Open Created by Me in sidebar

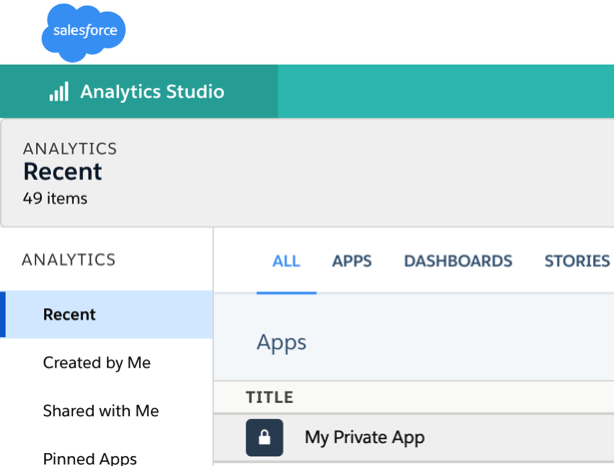pyautogui.click(x=97, y=363)
